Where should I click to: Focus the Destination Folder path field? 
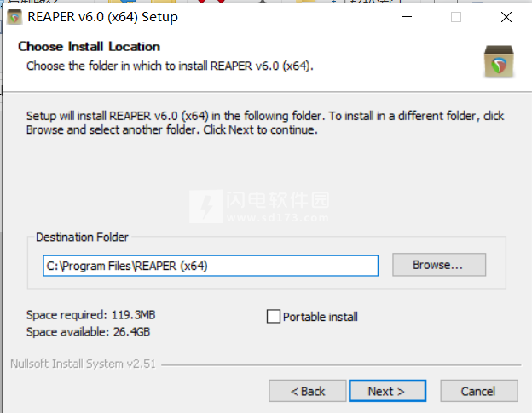point(211,266)
